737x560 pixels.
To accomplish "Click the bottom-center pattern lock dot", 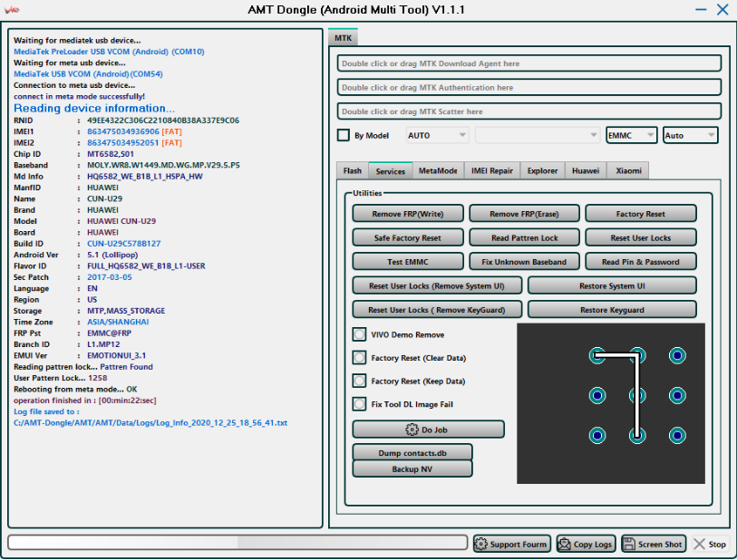I will point(637,436).
